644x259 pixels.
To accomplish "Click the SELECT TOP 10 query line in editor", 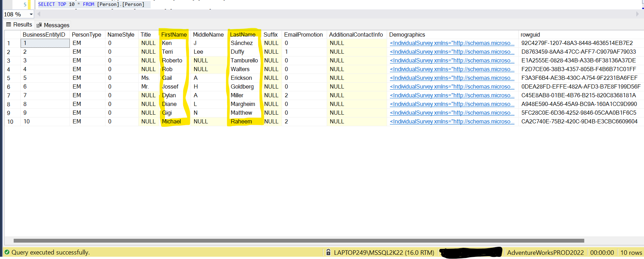I will pos(91,4).
